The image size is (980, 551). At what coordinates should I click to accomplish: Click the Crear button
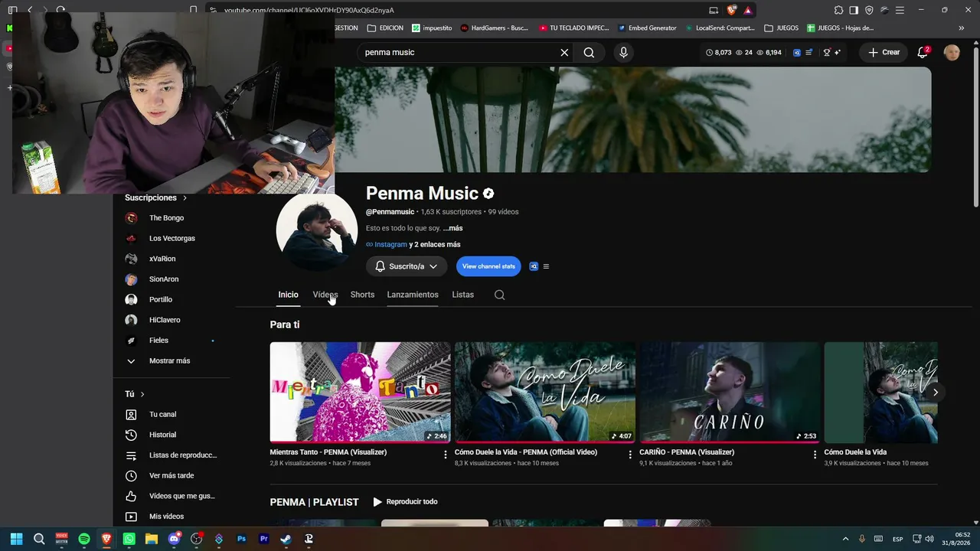point(884,52)
